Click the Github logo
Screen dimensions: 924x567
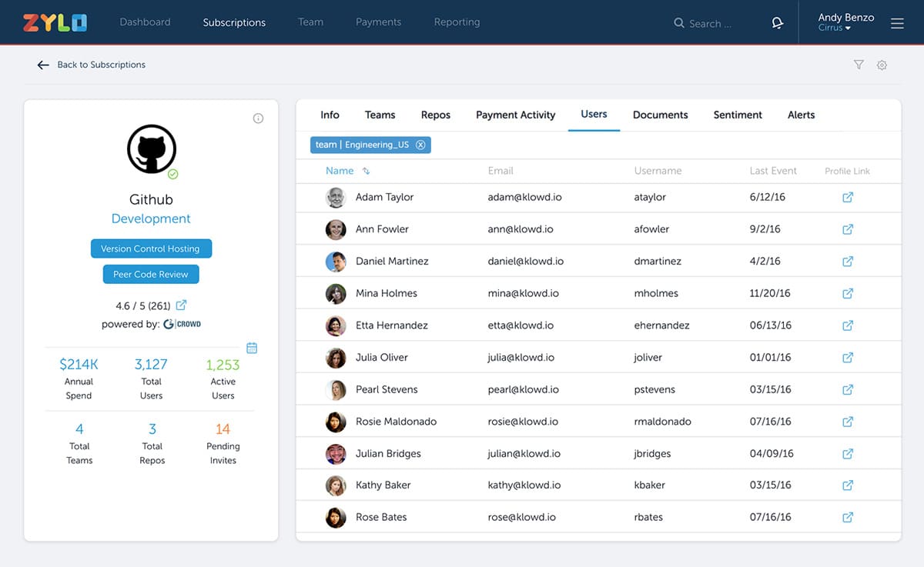(x=151, y=149)
